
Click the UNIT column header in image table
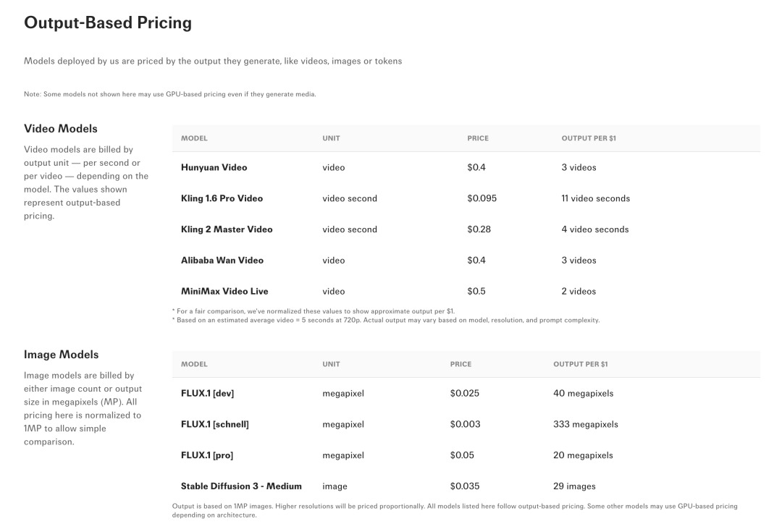coord(331,364)
